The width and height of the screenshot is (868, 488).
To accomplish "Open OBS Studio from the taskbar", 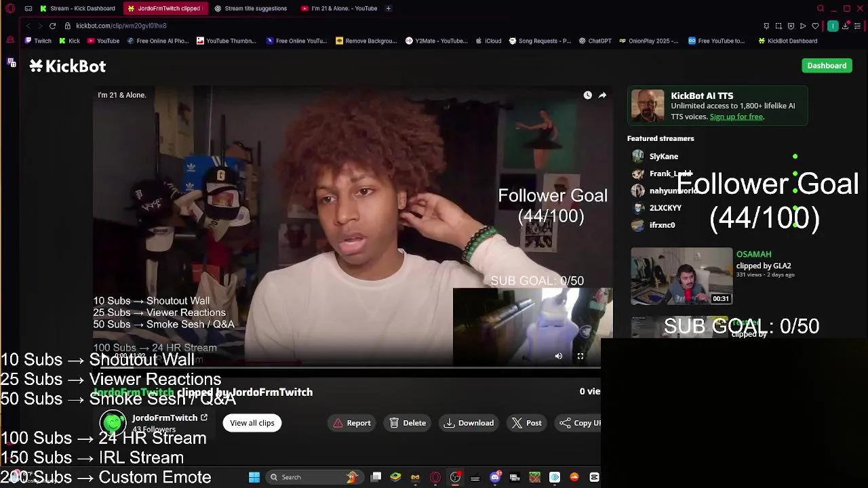I will tap(455, 477).
